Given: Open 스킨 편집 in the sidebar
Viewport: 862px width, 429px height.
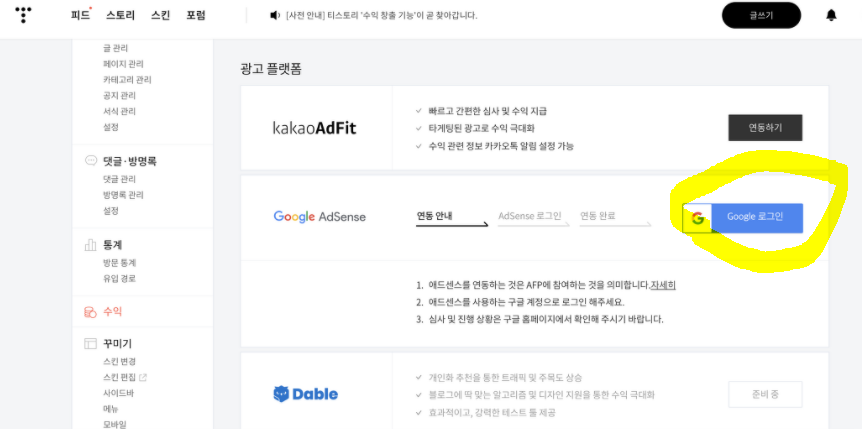Looking at the screenshot, I should [x=119, y=377].
